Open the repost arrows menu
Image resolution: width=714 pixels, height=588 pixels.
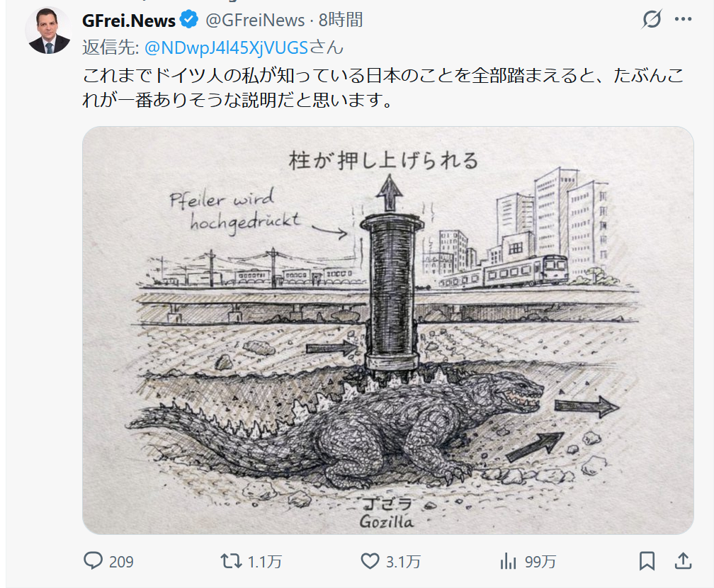pos(230,562)
